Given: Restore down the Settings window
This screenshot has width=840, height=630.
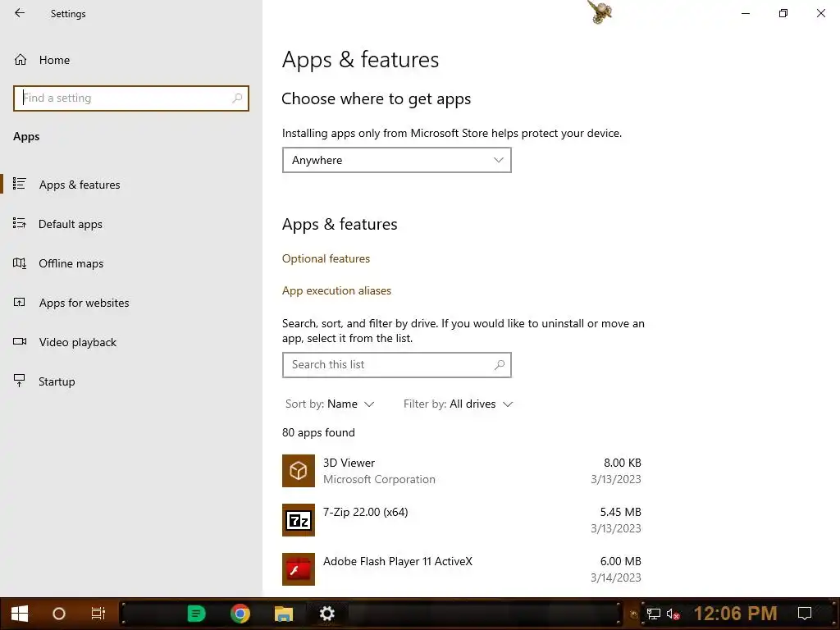Looking at the screenshot, I should coord(783,13).
